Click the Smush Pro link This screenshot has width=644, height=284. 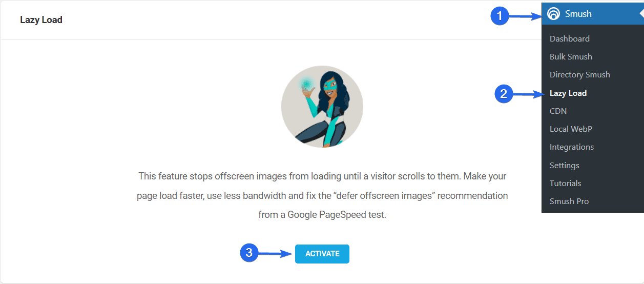pyautogui.click(x=569, y=201)
